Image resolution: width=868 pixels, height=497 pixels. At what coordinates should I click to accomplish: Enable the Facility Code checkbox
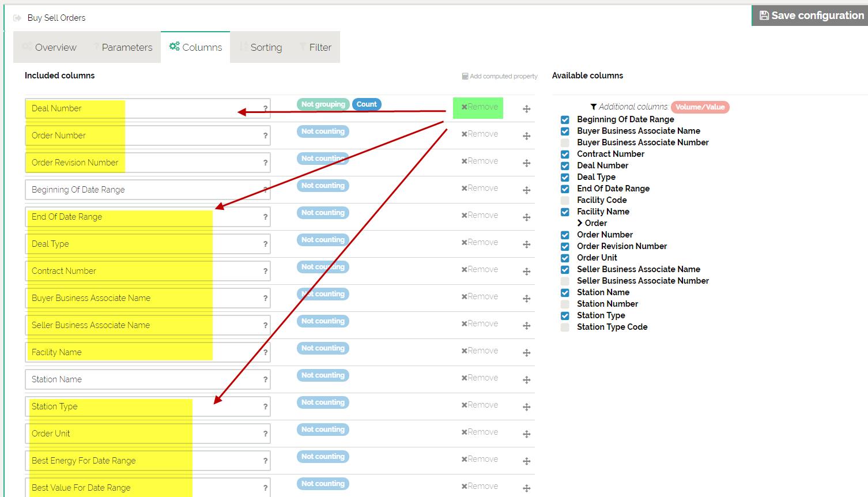click(565, 200)
